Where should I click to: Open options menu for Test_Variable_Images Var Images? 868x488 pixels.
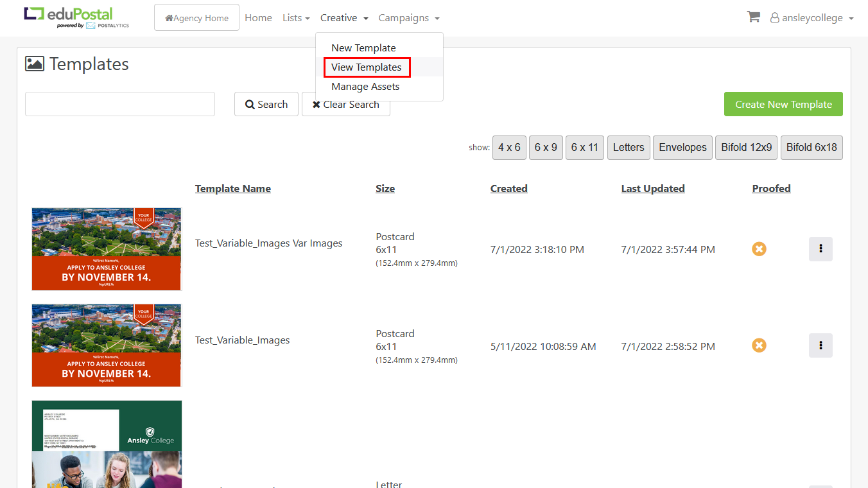820,249
